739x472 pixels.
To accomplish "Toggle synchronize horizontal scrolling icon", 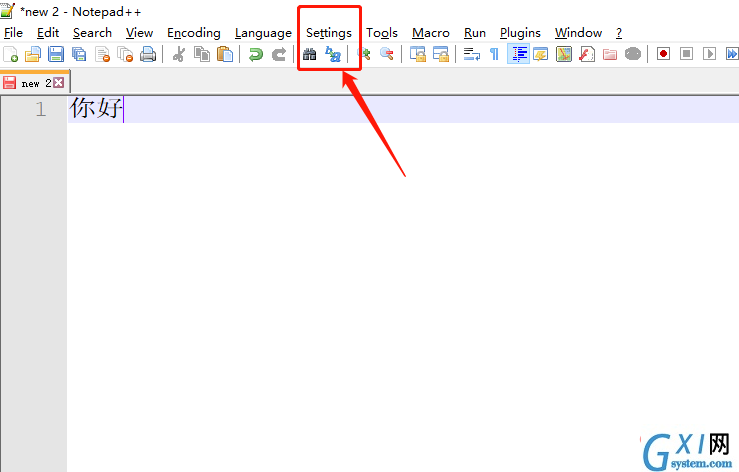I will tap(441, 54).
